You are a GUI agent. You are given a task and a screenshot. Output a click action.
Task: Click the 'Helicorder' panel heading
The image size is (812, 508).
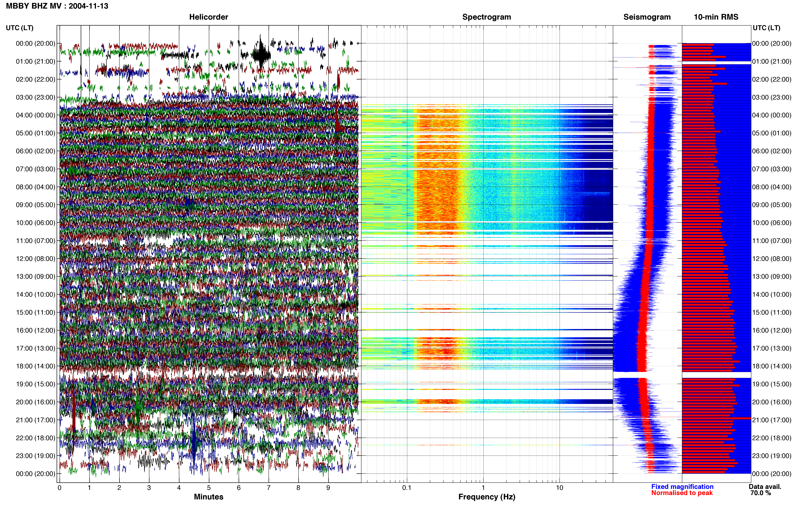pos(209,17)
